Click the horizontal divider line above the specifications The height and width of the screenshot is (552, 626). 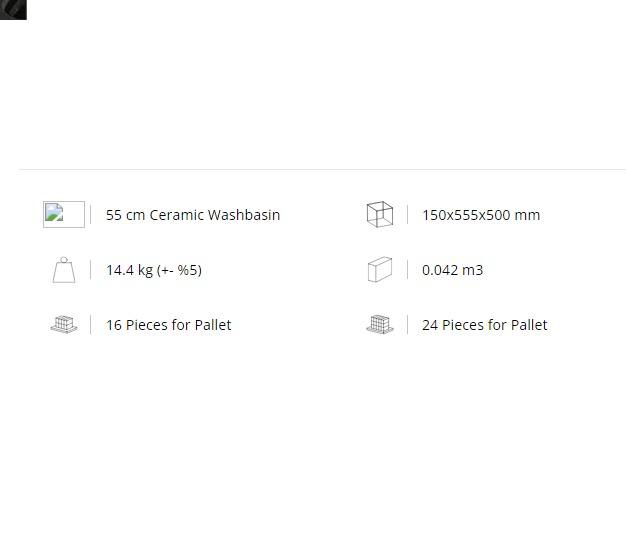322,169
